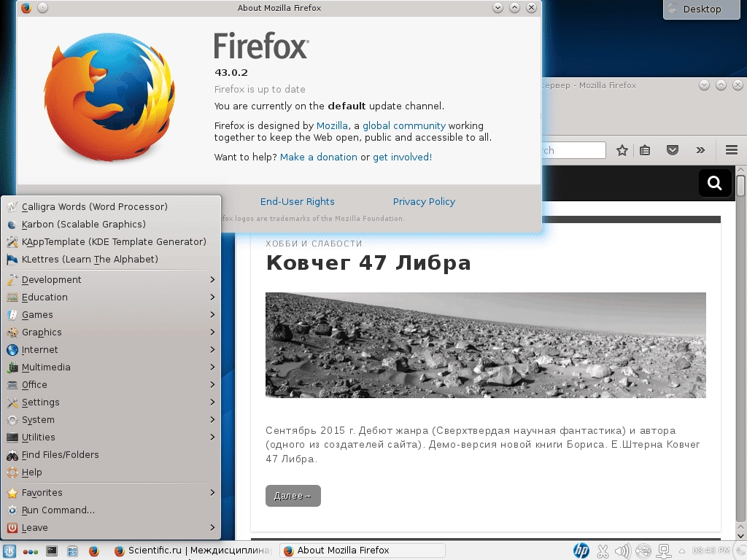The image size is (747, 560).
Task: Click the Далее button on the article
Action: click(x=293, y=496)
